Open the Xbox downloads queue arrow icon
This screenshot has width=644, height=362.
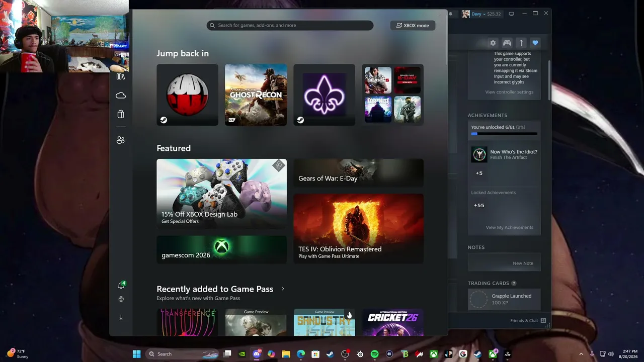click(121, 318)
